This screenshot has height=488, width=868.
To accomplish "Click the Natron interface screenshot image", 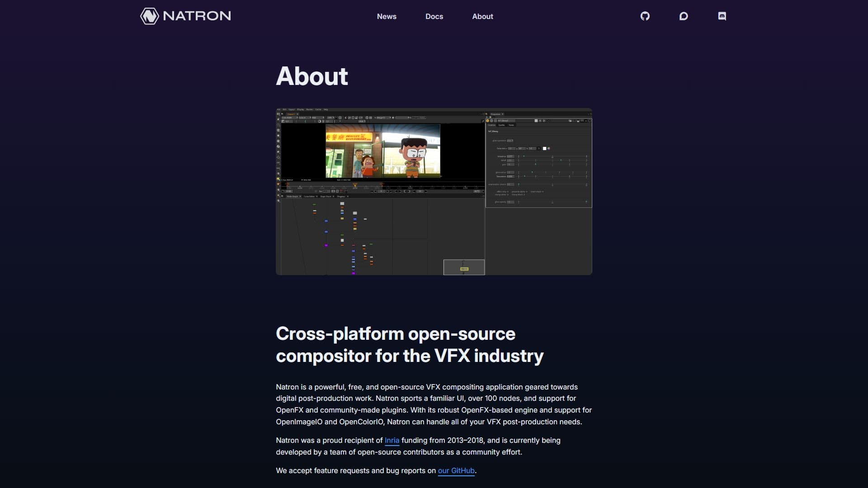I will click(434, 192).
